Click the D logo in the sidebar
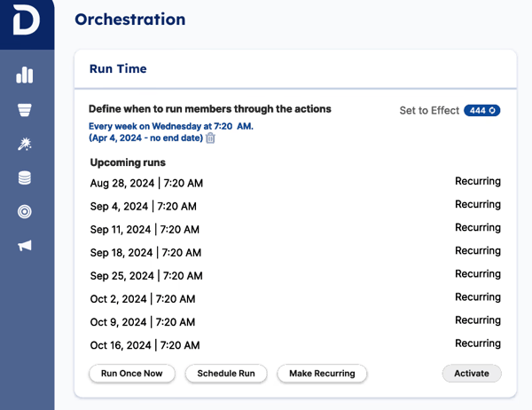Screen dimensions: 532x410 pos(26,21)
